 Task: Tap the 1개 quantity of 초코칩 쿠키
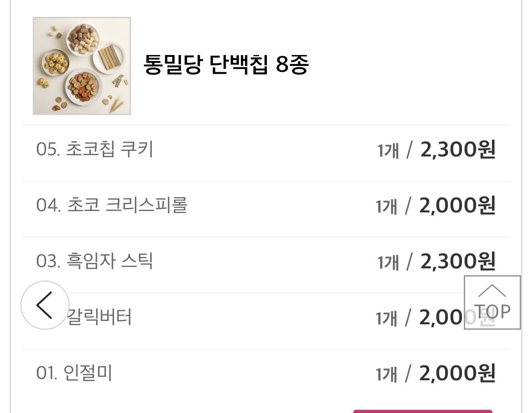pos(388,151)
